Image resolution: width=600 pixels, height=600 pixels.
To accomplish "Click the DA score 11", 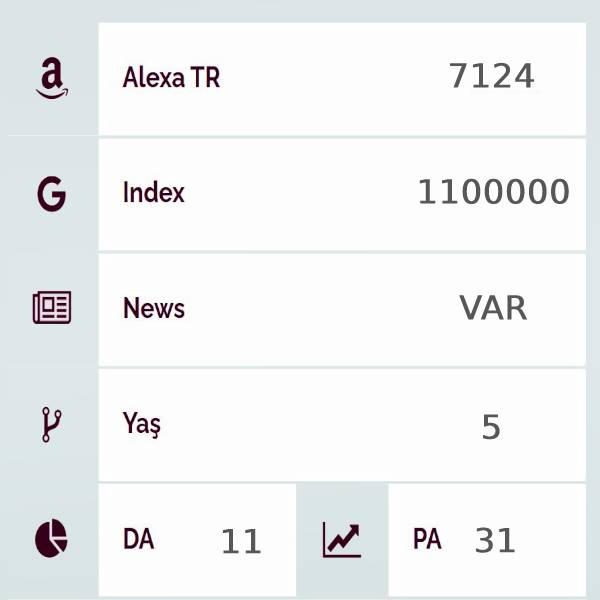I will tap(241, 541).
